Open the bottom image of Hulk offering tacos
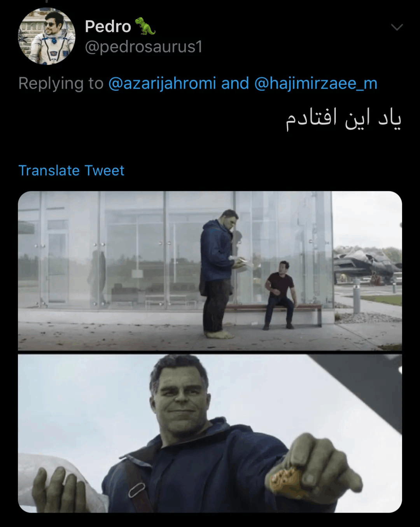 coord(210,433)
